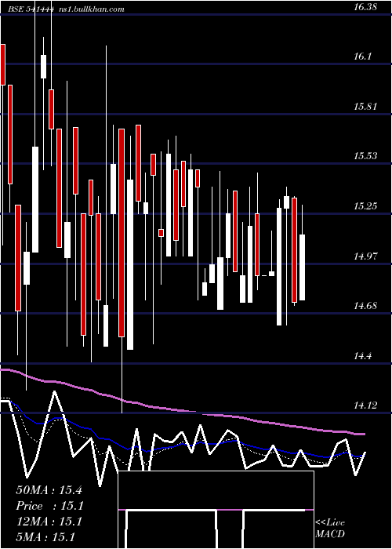
Task: Click the 14.12 price axis label
Action: pos(365,405)
